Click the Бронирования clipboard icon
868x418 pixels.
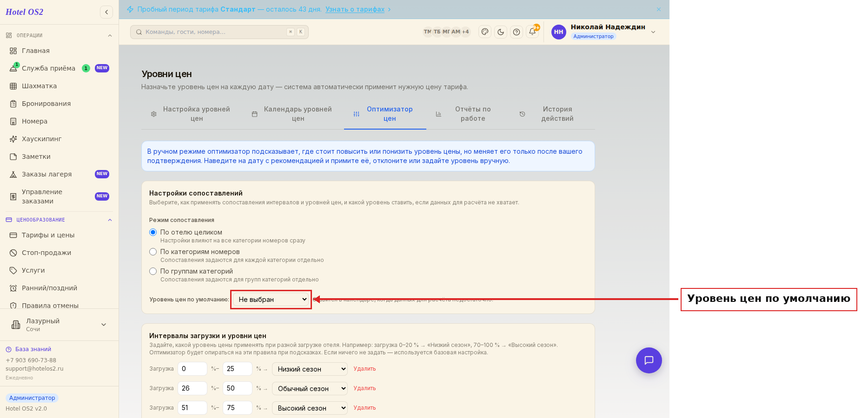[x=13, y=104]
